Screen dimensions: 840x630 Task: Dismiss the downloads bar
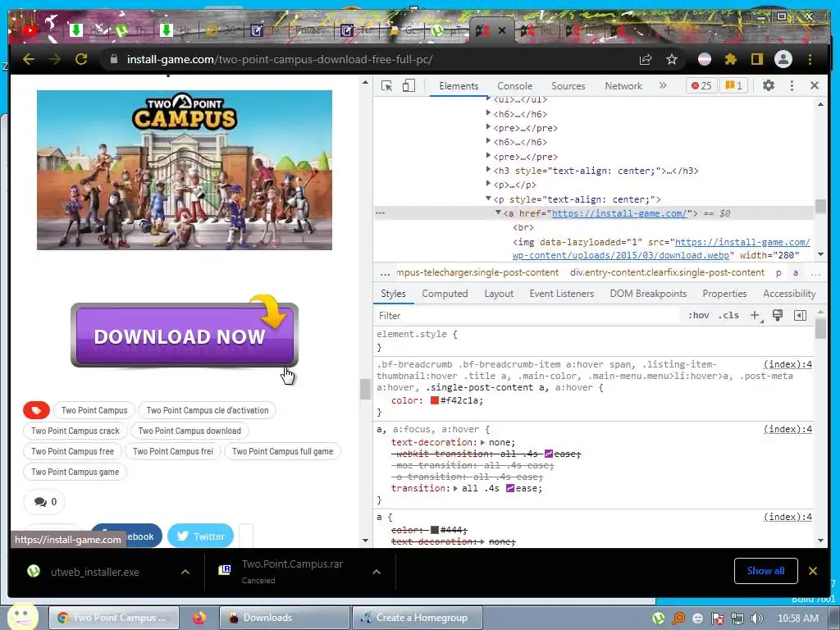click(813, 571)
